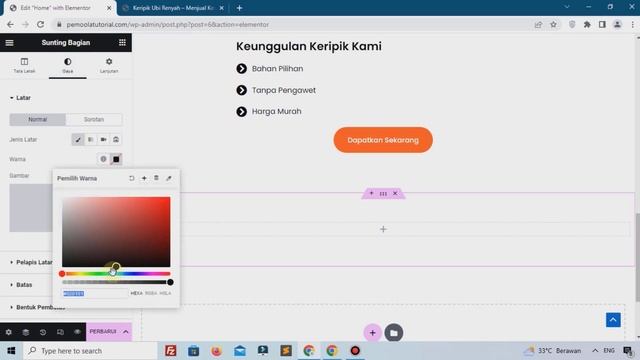Click the section edit handle dots

click(383, 193)
